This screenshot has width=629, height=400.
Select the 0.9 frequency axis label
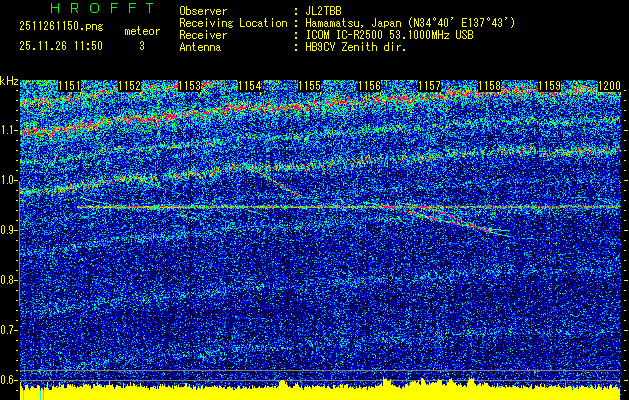click(x=9, y=230)
